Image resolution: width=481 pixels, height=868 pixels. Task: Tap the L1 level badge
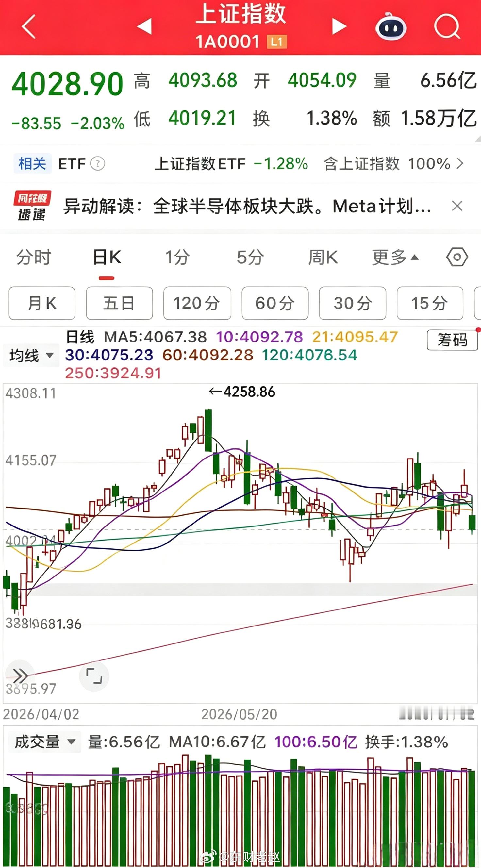[x=277, y=42]
